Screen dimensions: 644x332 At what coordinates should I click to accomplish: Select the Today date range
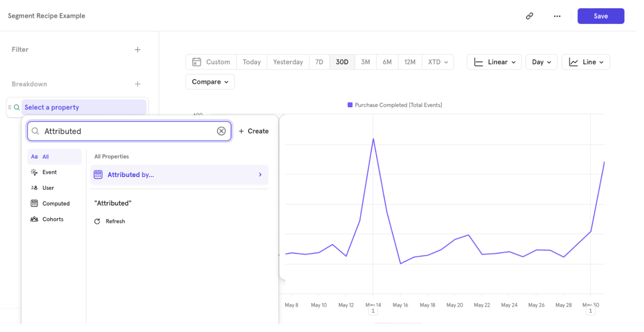click(x=252, y=62)
